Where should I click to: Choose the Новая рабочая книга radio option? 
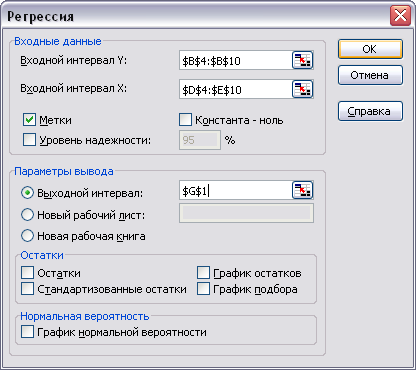click(x=27, y=236)
